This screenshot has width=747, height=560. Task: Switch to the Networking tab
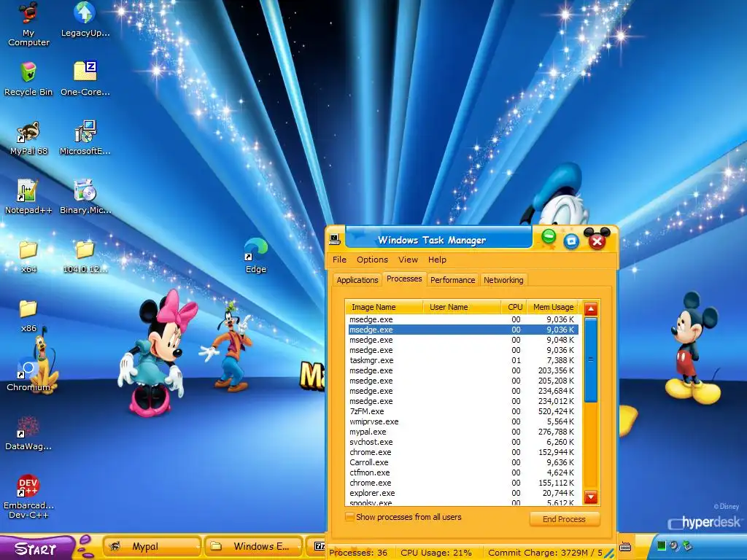point(503,280)
